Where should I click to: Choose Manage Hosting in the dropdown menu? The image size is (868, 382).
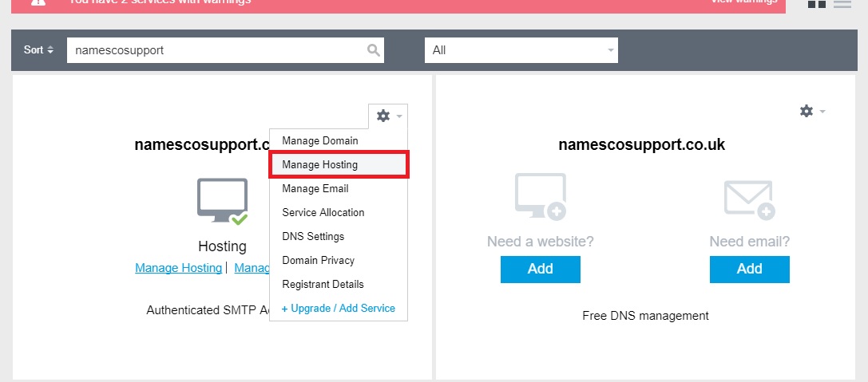coord(339,165)
